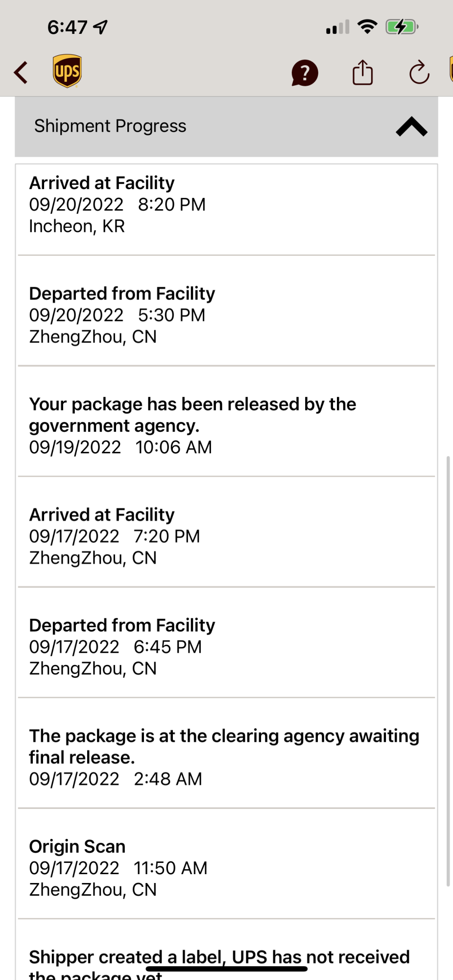Tap clearing agency awaiting final release entry
Image resolution: width=453 pixels, height=980 pixels.
click(226, 753)
